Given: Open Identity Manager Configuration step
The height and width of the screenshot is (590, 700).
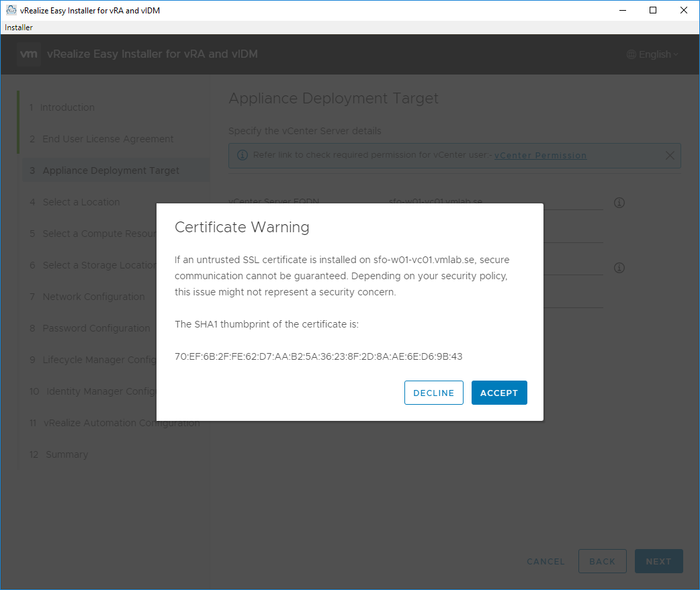Looking at the screenshot, I should 93,391.
